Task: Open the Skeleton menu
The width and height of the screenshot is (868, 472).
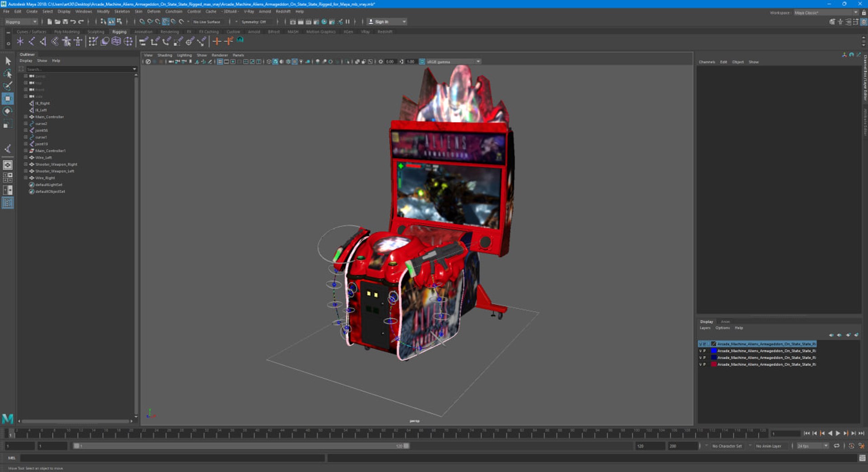Action: pos(122,11)
